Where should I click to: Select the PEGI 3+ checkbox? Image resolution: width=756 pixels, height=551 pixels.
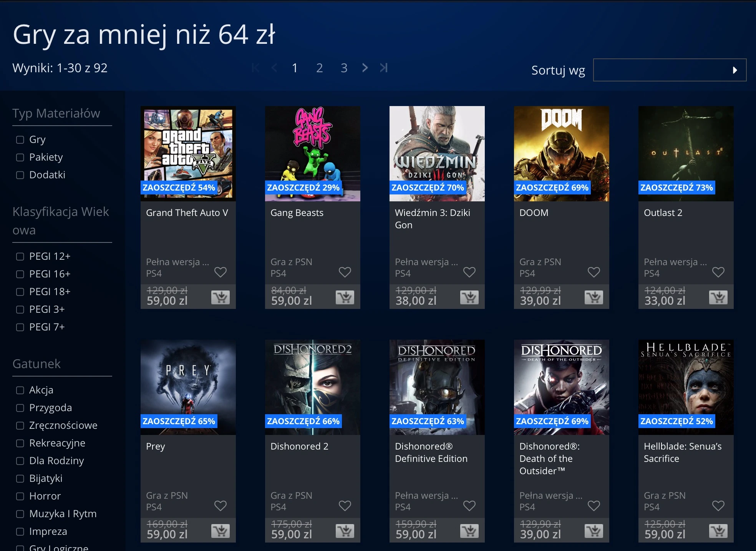[20, 309]
